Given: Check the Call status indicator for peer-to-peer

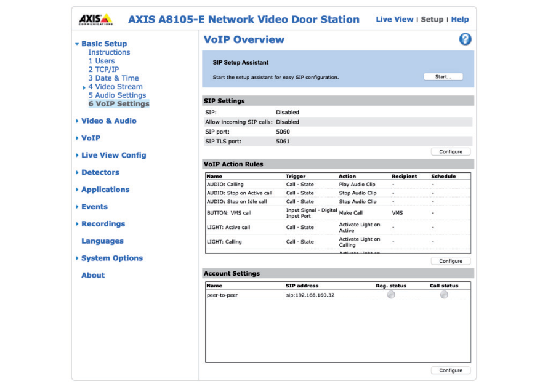Looking at the screenshot, I should 444,295.
